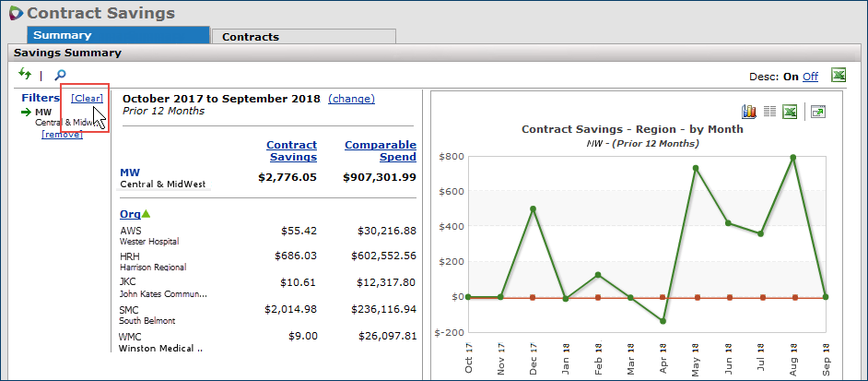Sort by Contract Savings column
The width and height of the screenshot is (868, 381).
291,150
